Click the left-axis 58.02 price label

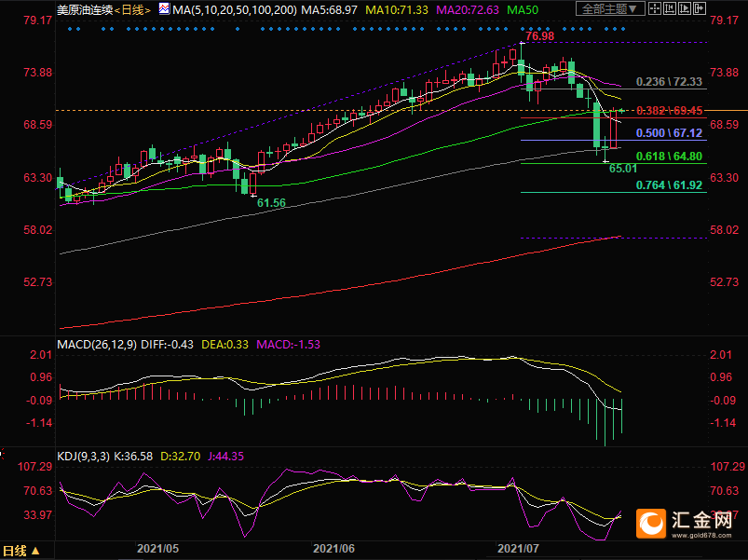pyautogui.click(x=37, y=230)
